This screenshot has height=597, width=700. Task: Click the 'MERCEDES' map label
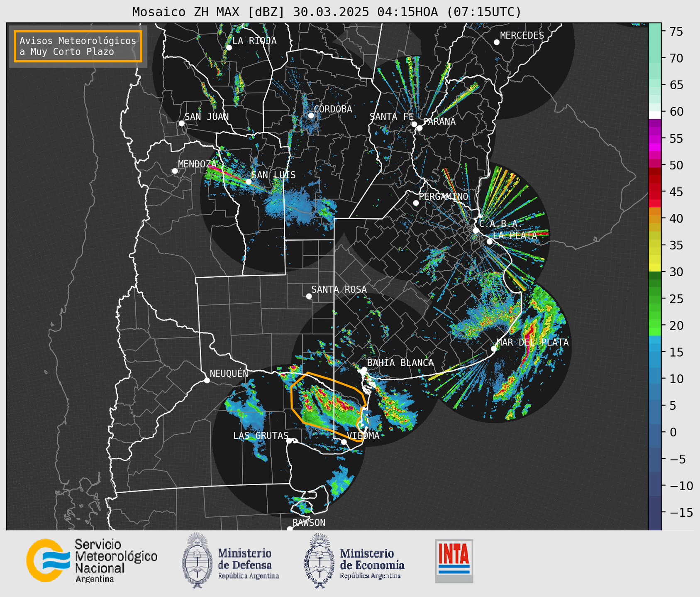(522, 35)
